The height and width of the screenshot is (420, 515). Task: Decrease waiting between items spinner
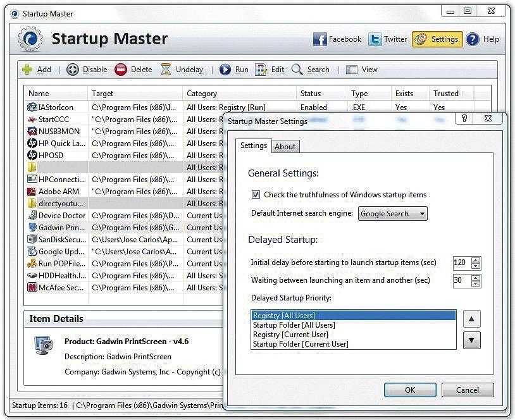[x=476, y=284]
